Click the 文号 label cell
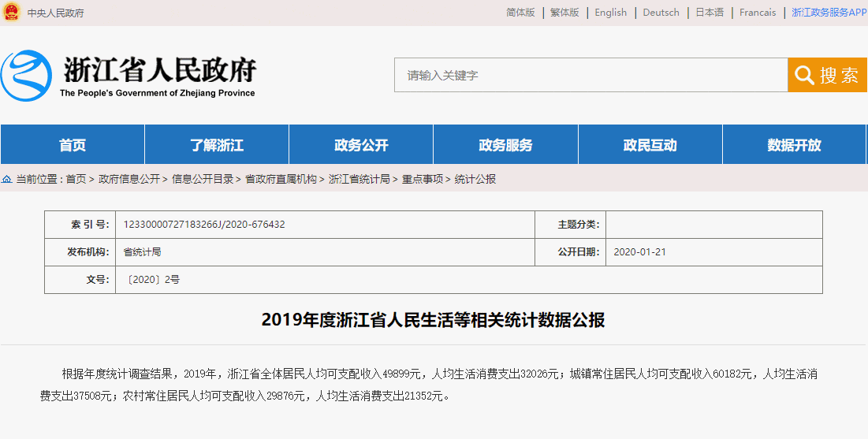The image size is (868, 439). point(80,280)
